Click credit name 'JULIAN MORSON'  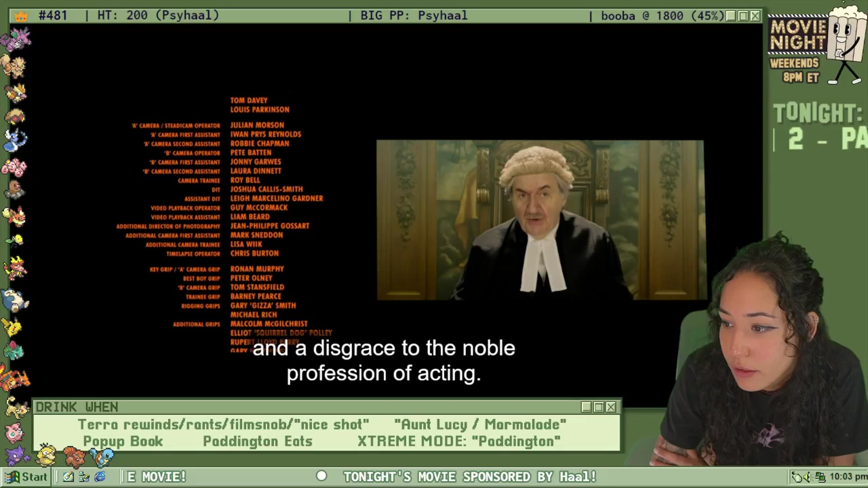[x=257, y=125]
